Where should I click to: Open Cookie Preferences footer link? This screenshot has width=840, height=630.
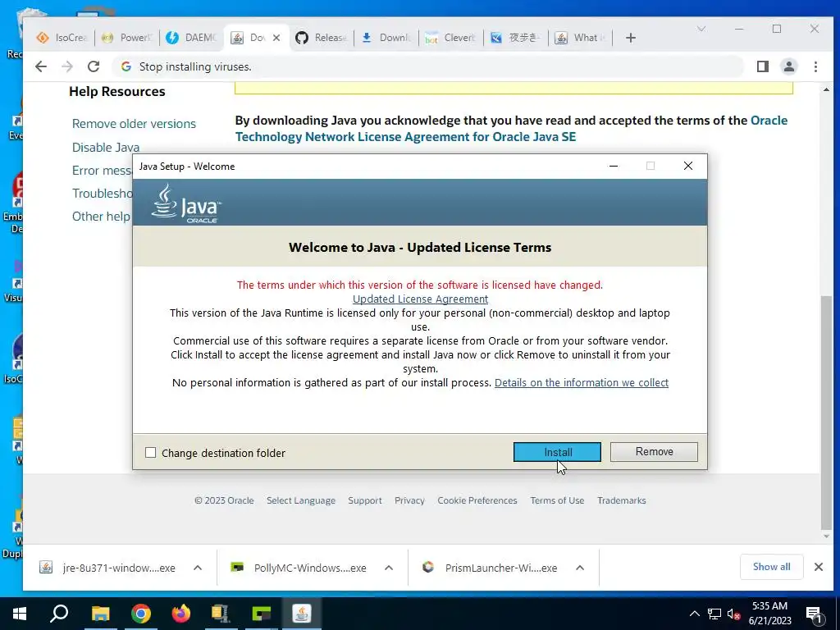coord(477,500)
